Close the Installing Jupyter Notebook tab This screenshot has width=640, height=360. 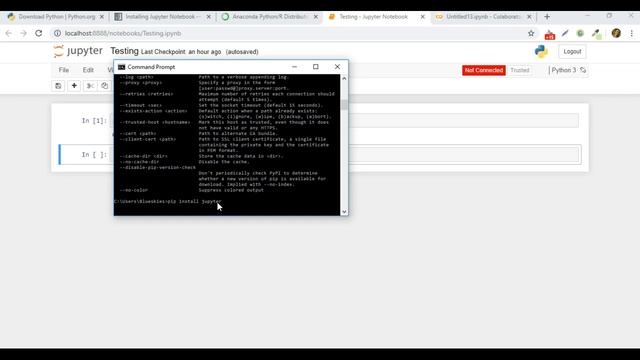pos(209,17)
